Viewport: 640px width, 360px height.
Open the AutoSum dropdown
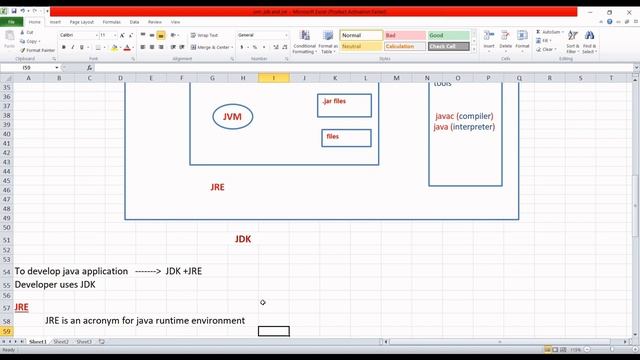tap(562, 32)
